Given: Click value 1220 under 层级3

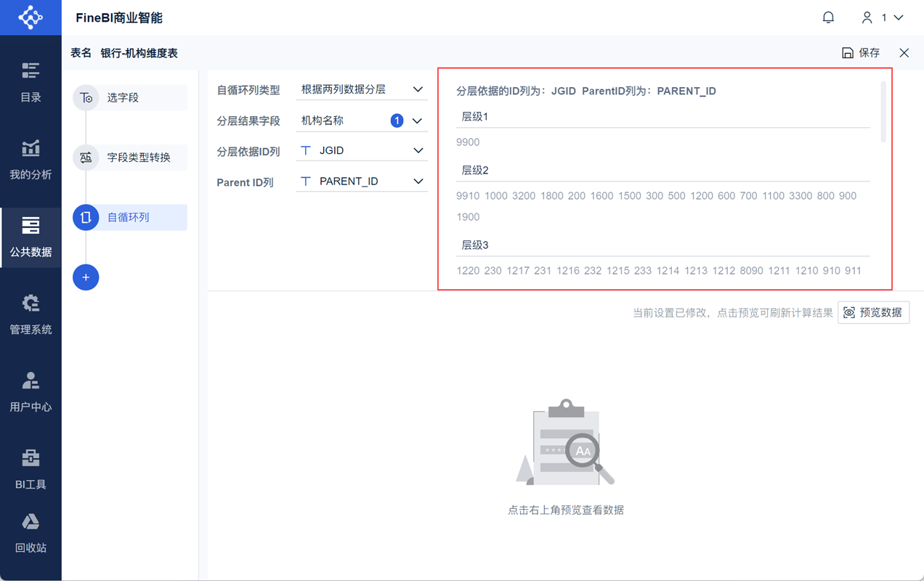Looking at the screenshot, I should click(468, 271).
